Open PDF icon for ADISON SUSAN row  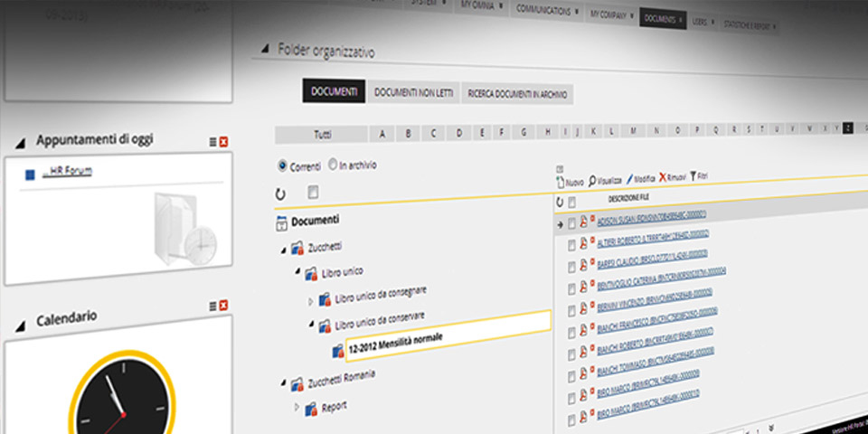583,222
